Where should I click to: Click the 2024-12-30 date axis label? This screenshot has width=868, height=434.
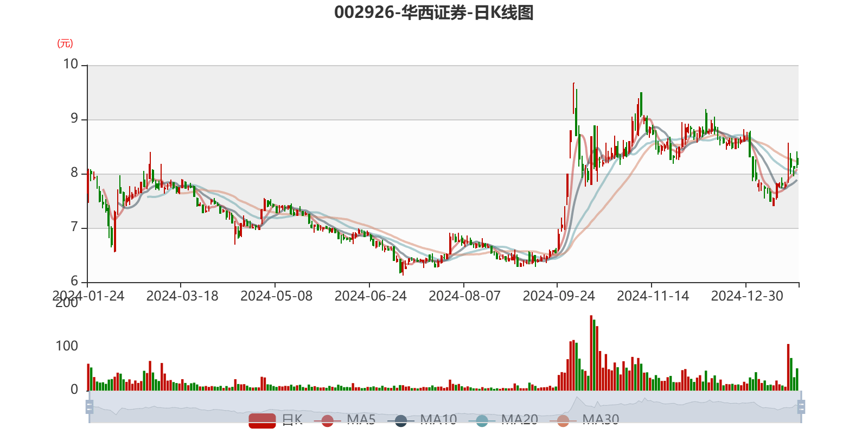click(747, 296)
